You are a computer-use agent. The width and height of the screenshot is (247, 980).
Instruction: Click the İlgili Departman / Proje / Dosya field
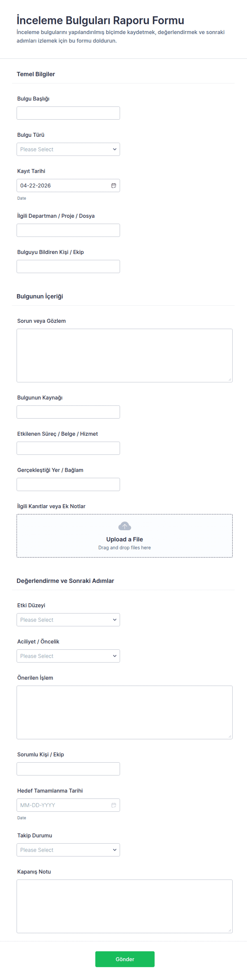click(68, 230)
